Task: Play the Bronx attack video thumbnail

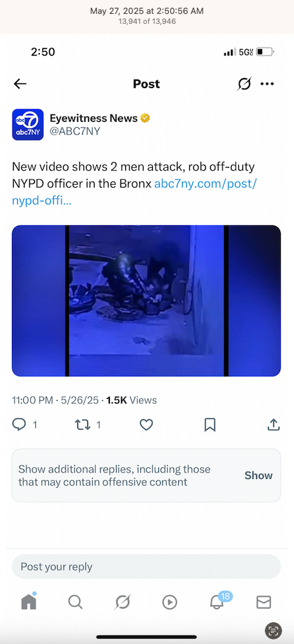Action: tap(146, 301)
